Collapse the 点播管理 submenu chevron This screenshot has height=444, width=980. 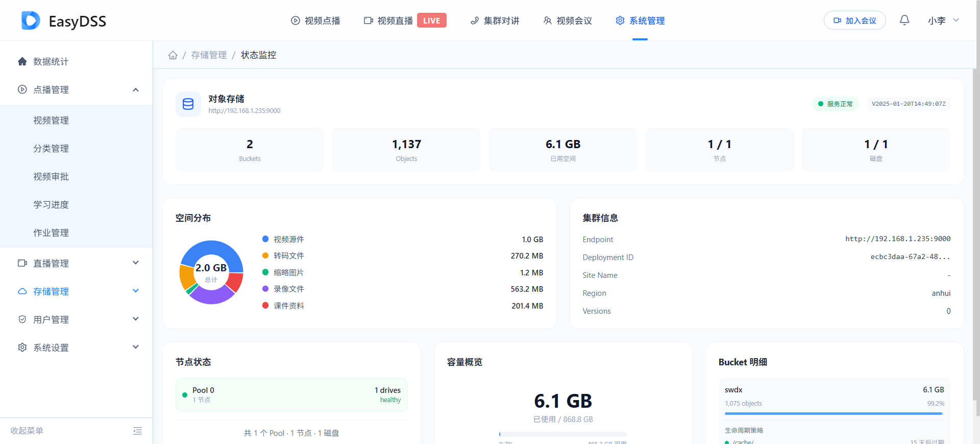coord(136,89)
